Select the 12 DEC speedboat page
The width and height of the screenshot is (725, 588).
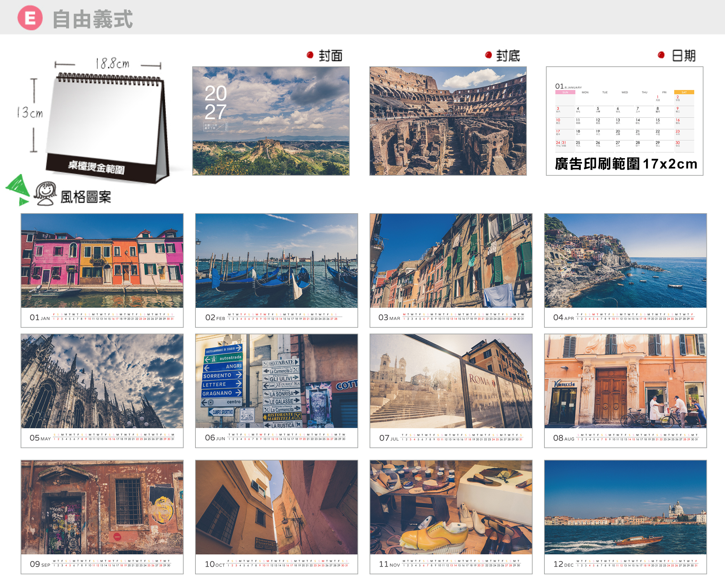pos(625,517)
